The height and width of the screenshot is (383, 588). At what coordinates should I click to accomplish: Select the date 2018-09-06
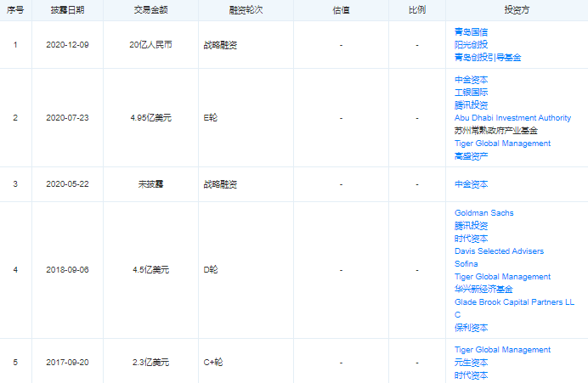[x=67, y=270]
